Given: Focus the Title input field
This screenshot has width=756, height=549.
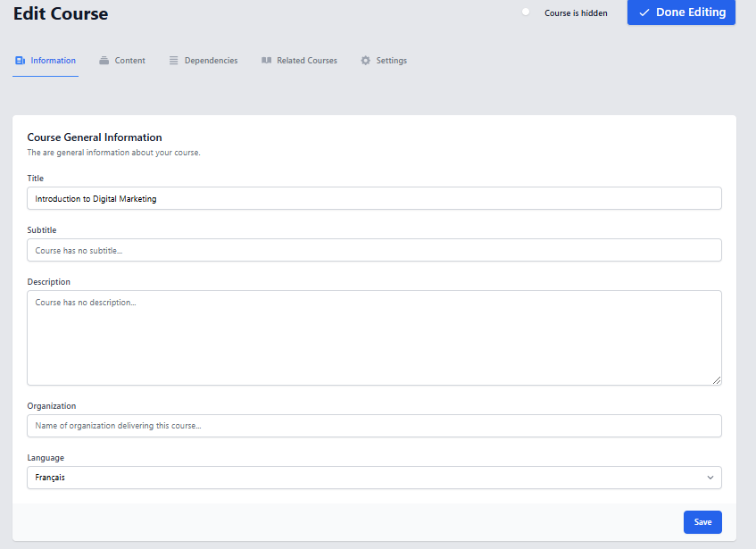Looking at the screenshot, I should coord(374,198).
